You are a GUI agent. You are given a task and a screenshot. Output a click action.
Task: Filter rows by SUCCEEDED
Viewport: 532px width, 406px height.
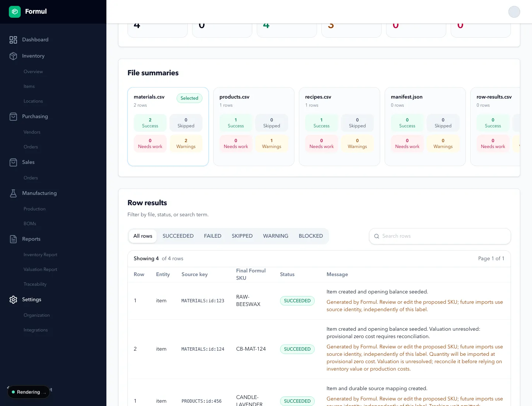point(178,236)
